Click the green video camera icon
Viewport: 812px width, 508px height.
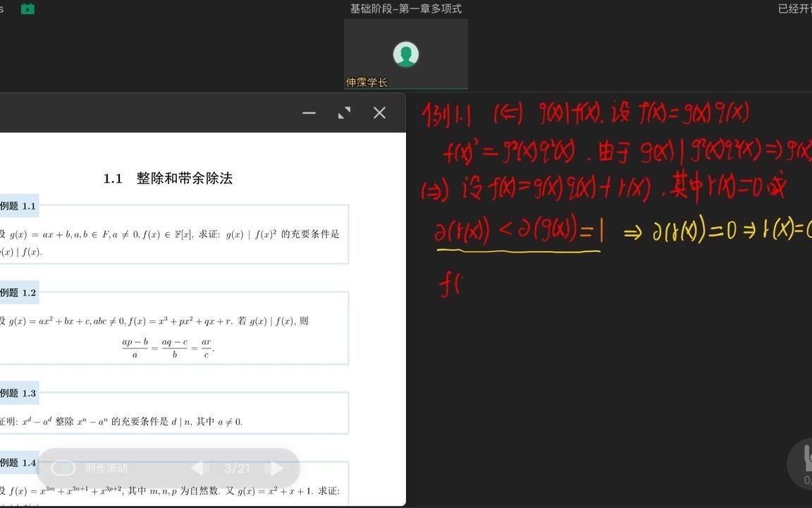pos(27,9)
